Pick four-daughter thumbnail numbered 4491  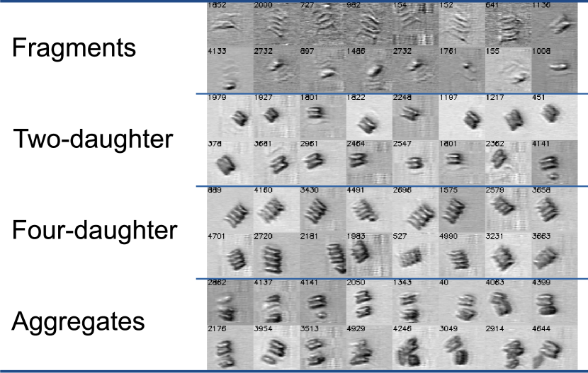[x=369, y=210]
